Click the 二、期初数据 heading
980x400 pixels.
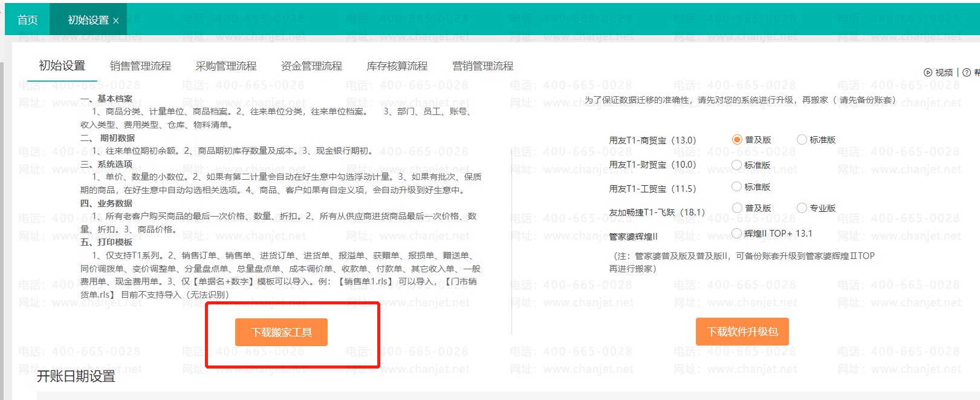(108, 138)
